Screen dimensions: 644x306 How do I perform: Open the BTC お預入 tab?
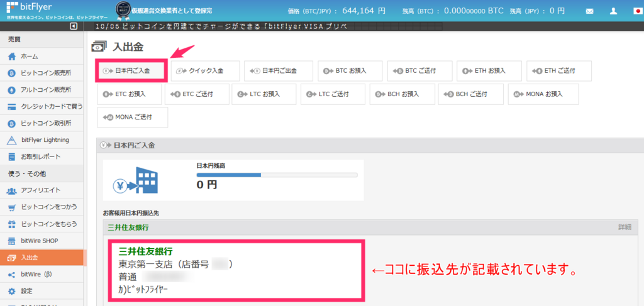[x=350, y=70]
